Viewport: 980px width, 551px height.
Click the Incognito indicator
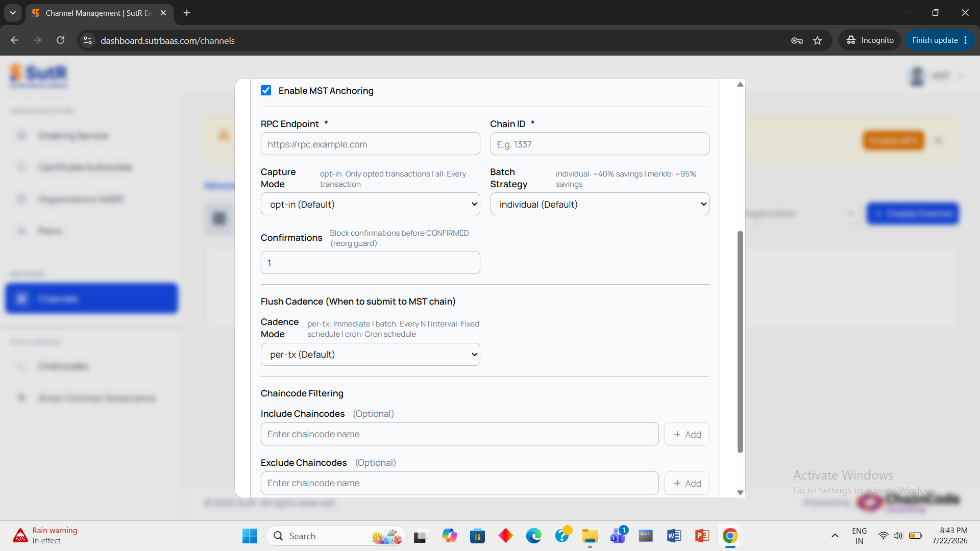(870, 40)
